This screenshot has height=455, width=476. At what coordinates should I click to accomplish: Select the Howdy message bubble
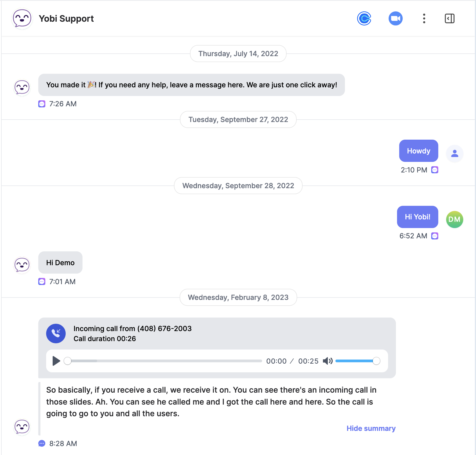418,151
